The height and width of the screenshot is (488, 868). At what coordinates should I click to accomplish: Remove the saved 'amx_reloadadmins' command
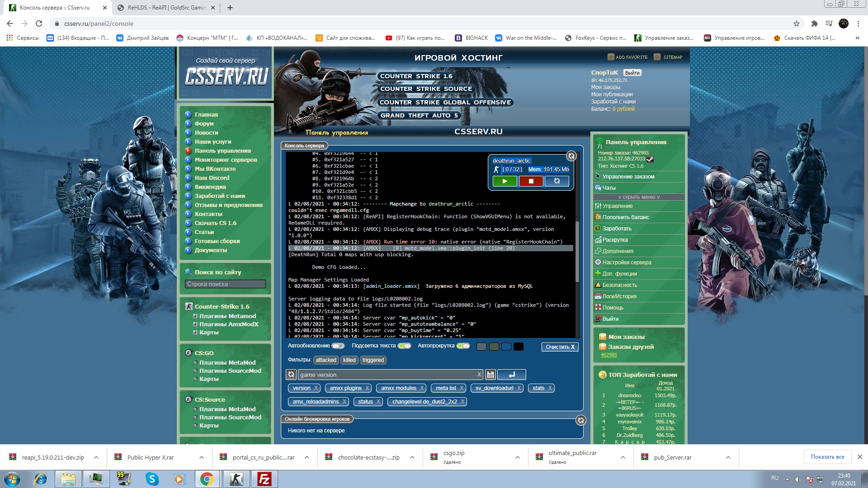point(344,402)
